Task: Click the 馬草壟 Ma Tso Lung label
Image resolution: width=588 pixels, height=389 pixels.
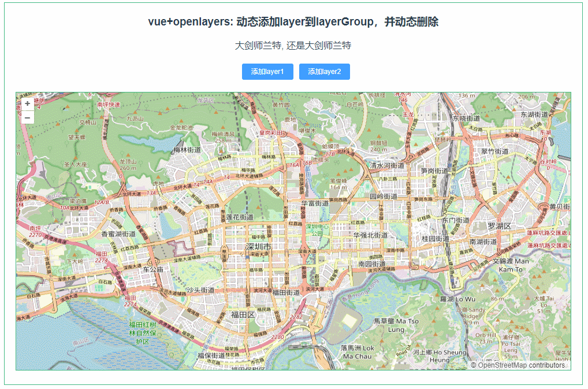Action: click(396, 325)
